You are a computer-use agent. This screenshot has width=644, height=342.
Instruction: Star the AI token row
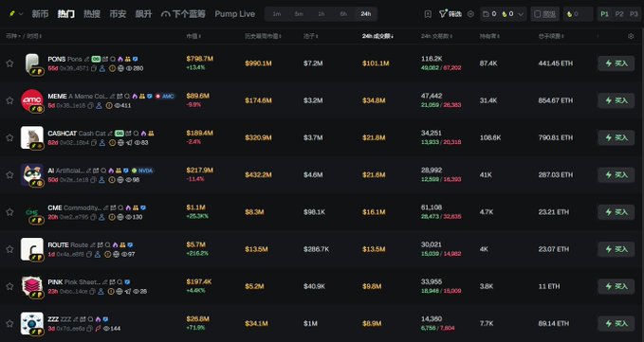(9, 174)
